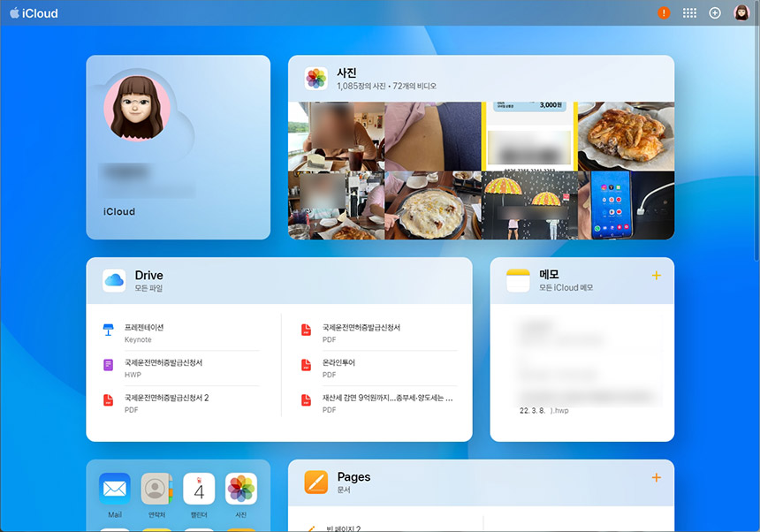Create new note with 메모 plus button
Image resolution: width=760 pixels, height=532 pixels.
click(657, 276)
